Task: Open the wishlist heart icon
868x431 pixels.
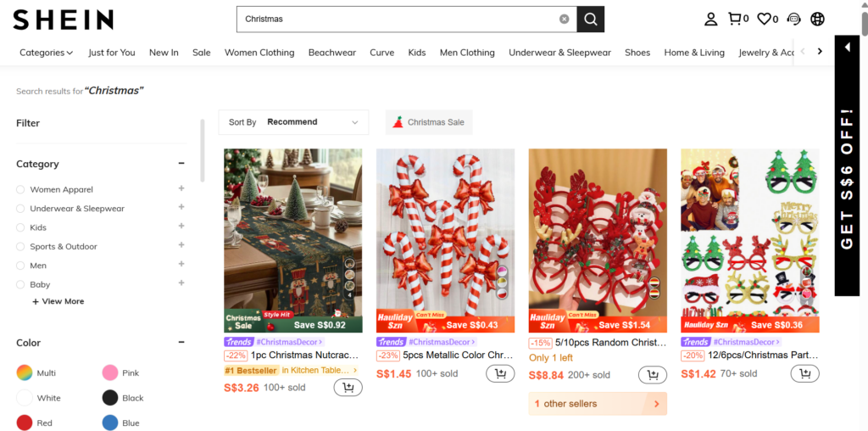Action: [766, 19]
